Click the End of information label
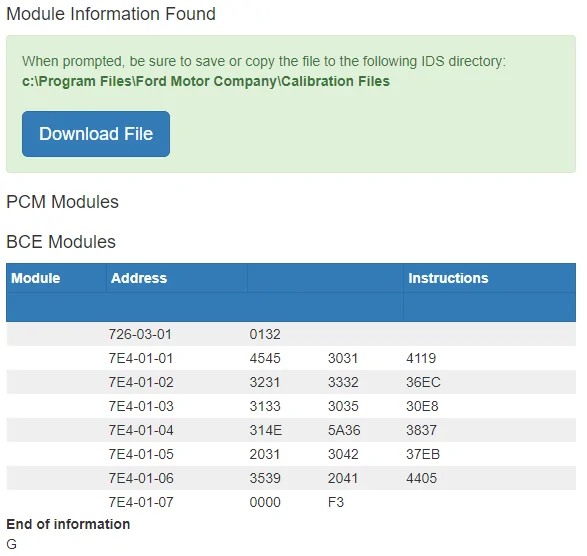The image size is (587, 556). [x=68, y=524]
